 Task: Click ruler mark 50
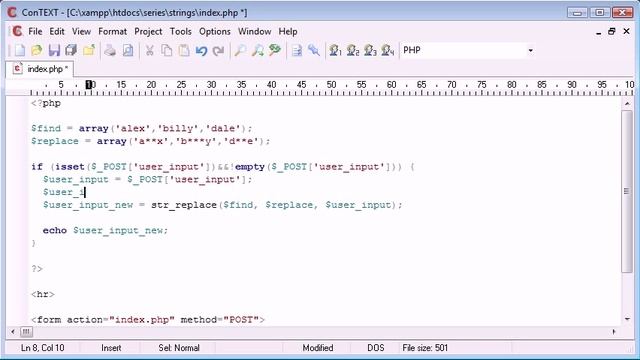[x=331, y=85]
